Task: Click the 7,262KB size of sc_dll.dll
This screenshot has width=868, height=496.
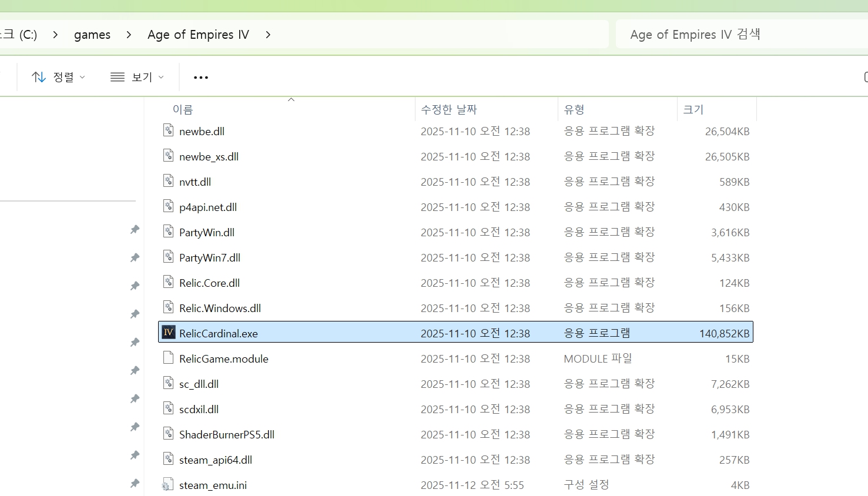Action: click(730, 384)
